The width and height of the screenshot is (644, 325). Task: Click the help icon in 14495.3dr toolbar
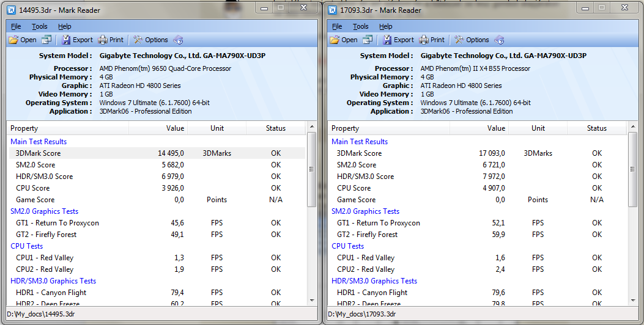pyautogui.click(x=178, y=40)
